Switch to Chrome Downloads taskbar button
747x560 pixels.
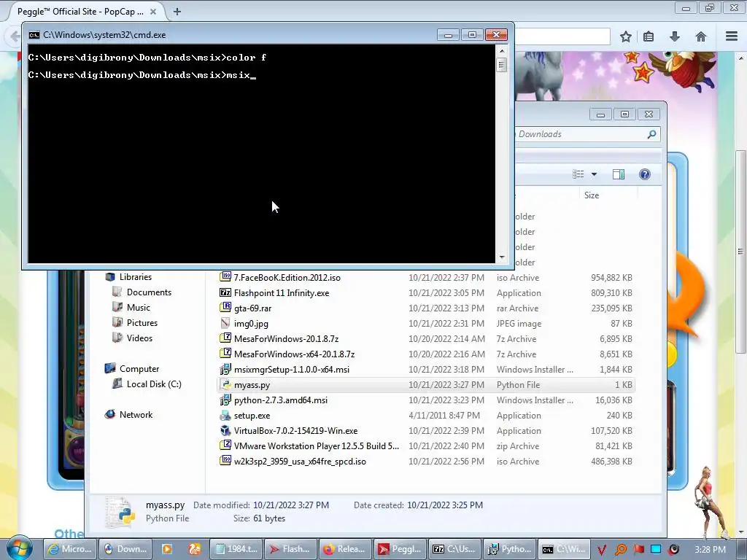(125, 549)
